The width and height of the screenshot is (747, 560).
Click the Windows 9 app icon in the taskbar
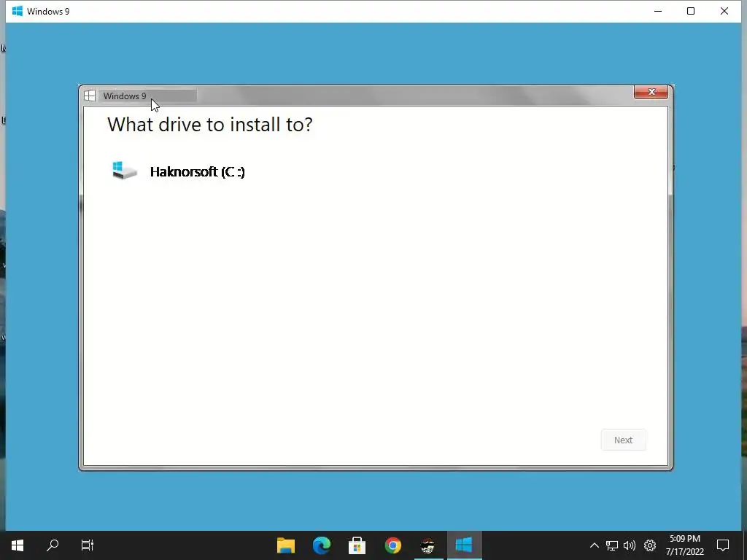pyautogui.click(x=463, y=545)
